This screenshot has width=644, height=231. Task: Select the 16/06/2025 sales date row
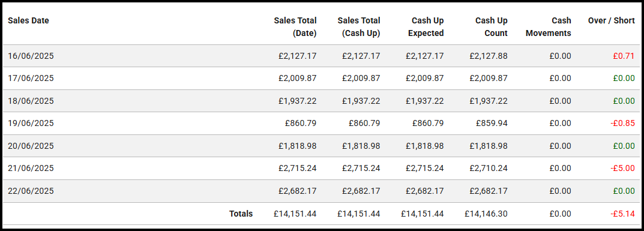pyautogui.click(x=322, y=56)
